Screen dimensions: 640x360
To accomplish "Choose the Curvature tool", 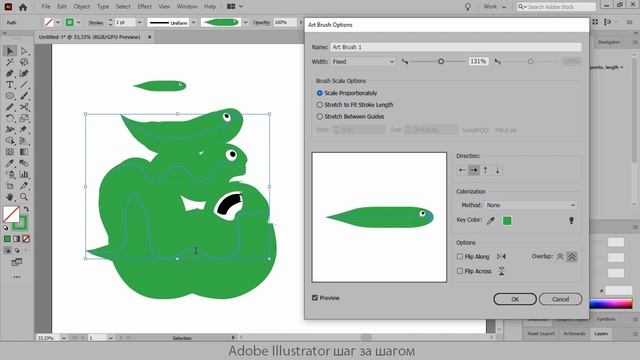I will (24, 73).
